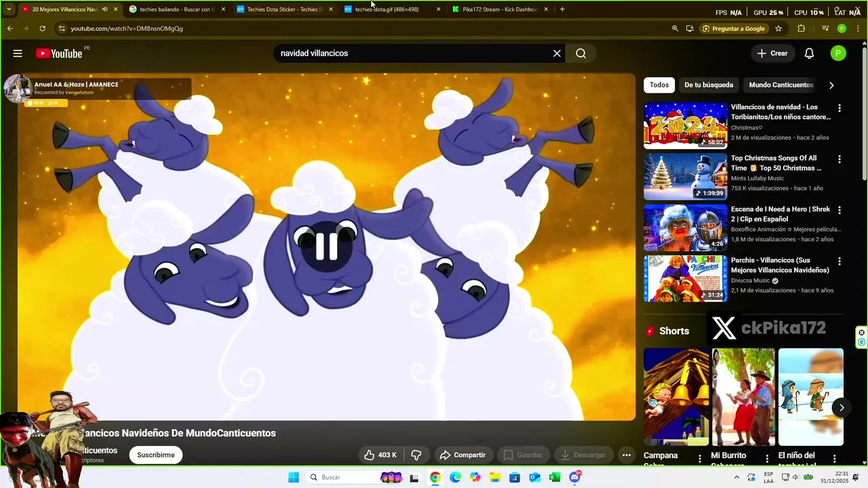Viewport: 868px width, 488px height.
Task: Reload the YouTube page
Action: (42, 28)
